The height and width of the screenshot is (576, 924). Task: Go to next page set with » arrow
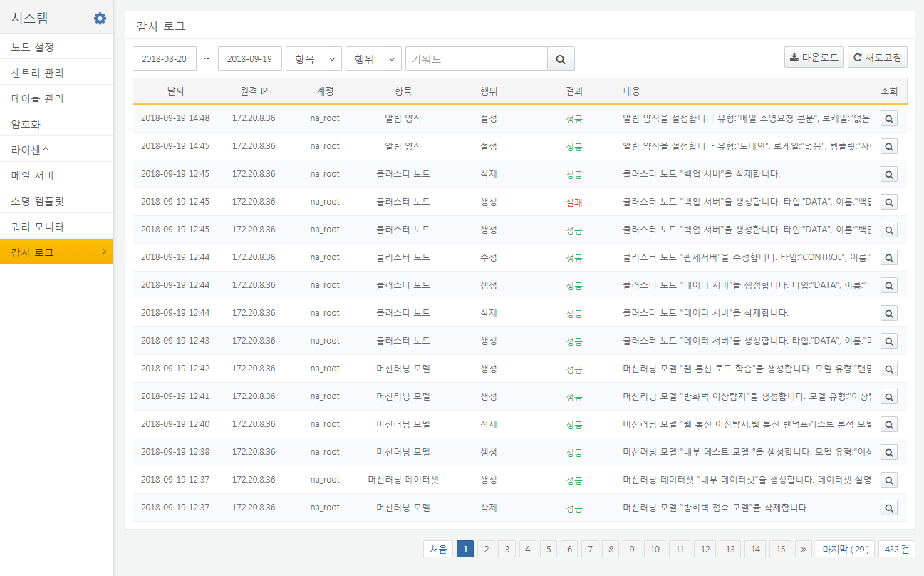[x=804, y=549]
